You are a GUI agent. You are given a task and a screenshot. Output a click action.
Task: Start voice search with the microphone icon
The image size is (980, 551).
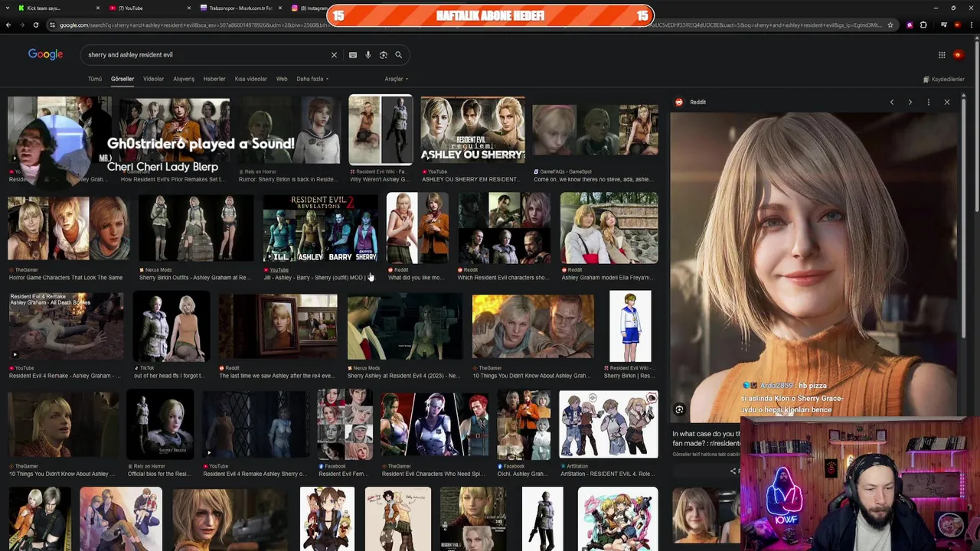click(368, 55)
